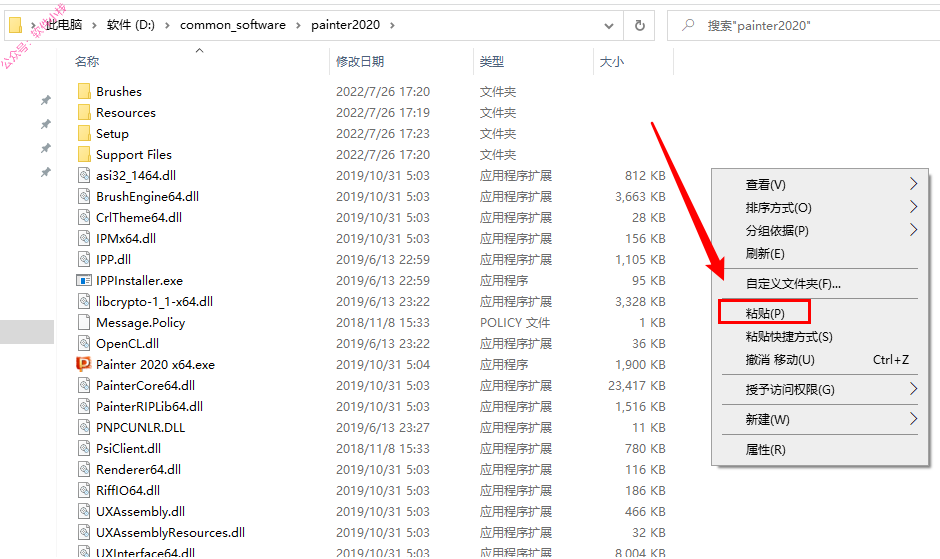The height and width of the screenshot is (559, 940).
Task: Click the Resources folder icon
Action: pos(84,112)
